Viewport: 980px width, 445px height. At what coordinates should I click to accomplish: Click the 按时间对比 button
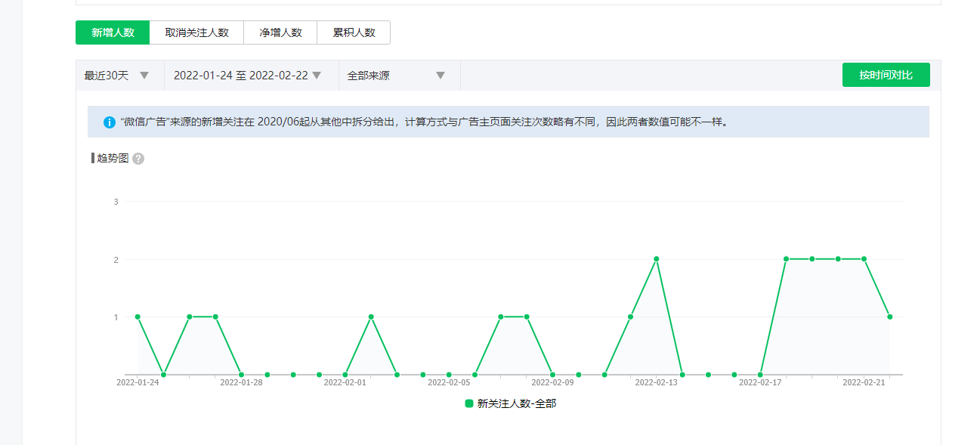tap(886, 75)
